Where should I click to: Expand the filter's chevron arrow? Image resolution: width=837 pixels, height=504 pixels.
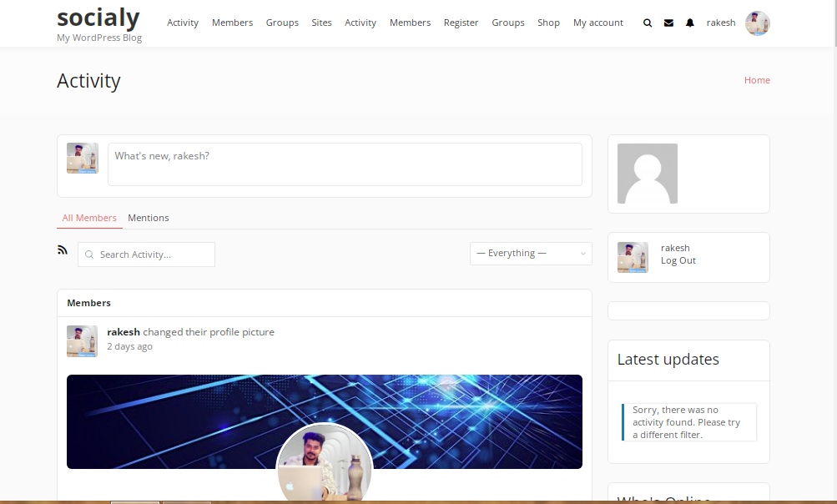(x=582, y=253)
